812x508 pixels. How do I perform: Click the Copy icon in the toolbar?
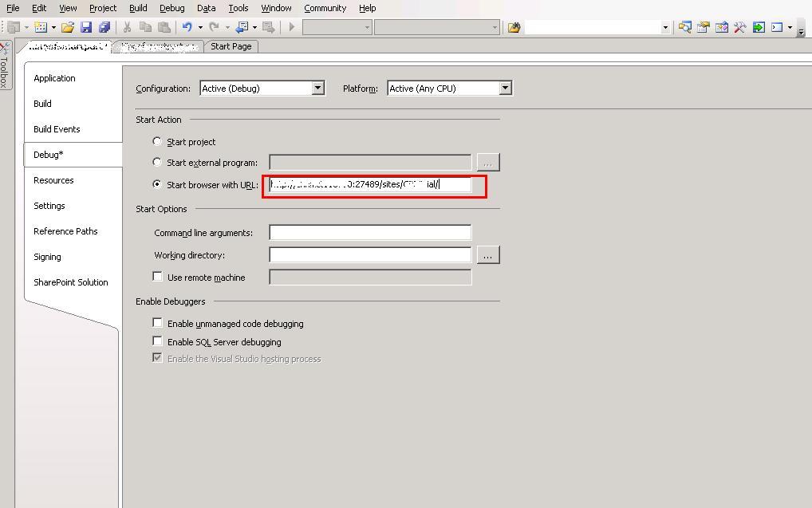point(145,27)
